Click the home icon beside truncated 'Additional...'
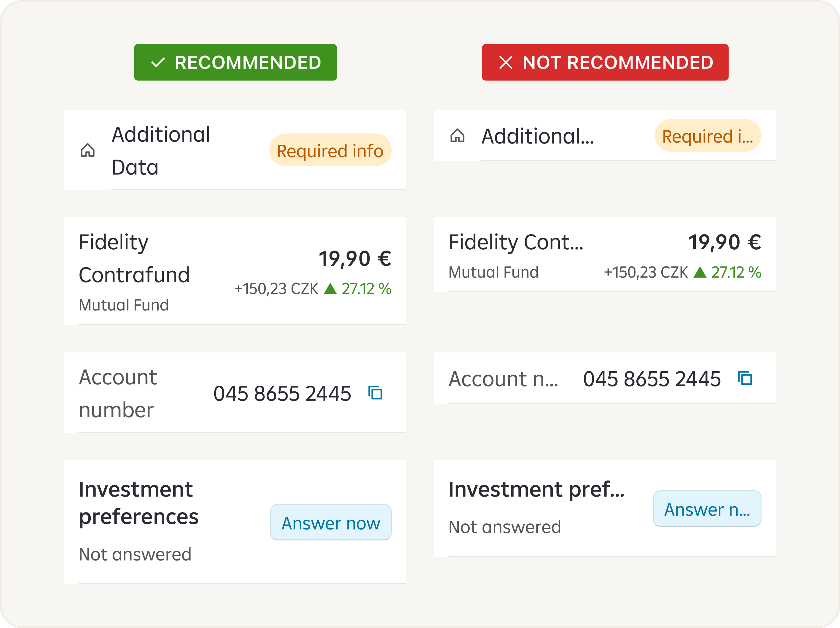The image size is (840, 628). (457, 135)
